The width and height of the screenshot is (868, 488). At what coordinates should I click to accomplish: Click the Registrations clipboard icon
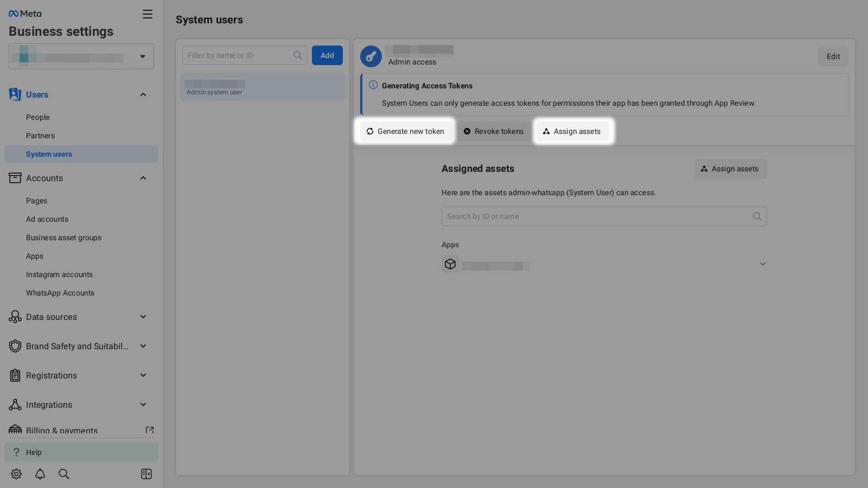pos(15,375)
